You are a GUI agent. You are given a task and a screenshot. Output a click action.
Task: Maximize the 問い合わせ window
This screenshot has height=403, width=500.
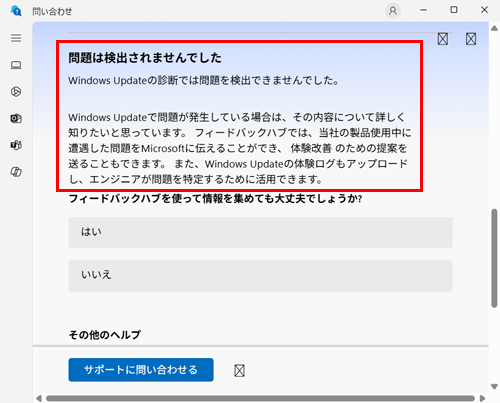(454, 10)
